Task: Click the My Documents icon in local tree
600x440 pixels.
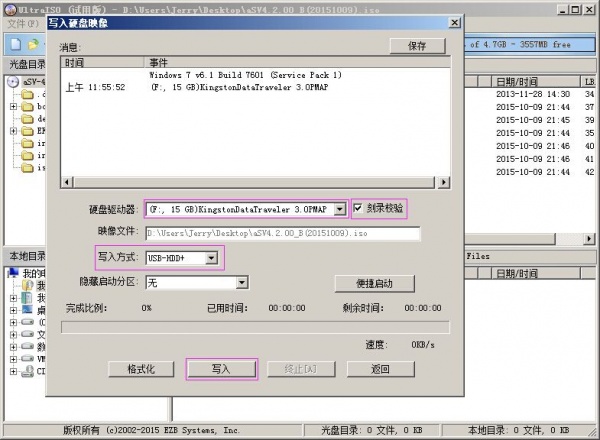Action: click(27, 297)
